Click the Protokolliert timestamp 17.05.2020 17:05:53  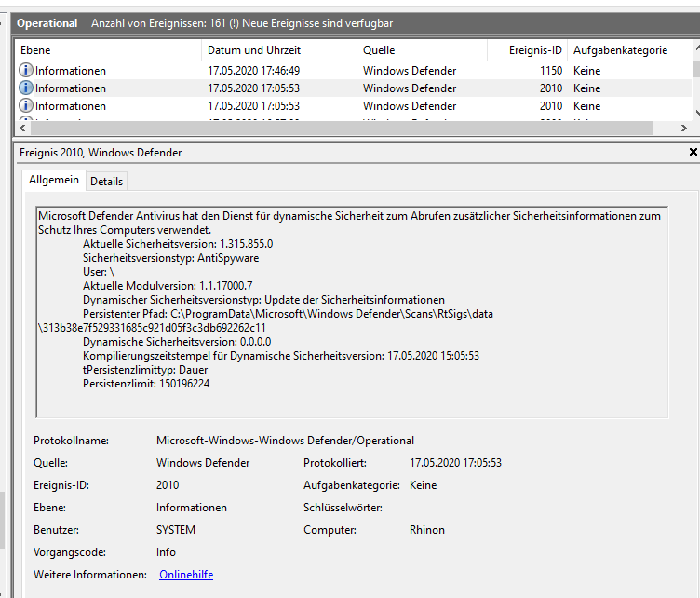click(x=455, y=463)
